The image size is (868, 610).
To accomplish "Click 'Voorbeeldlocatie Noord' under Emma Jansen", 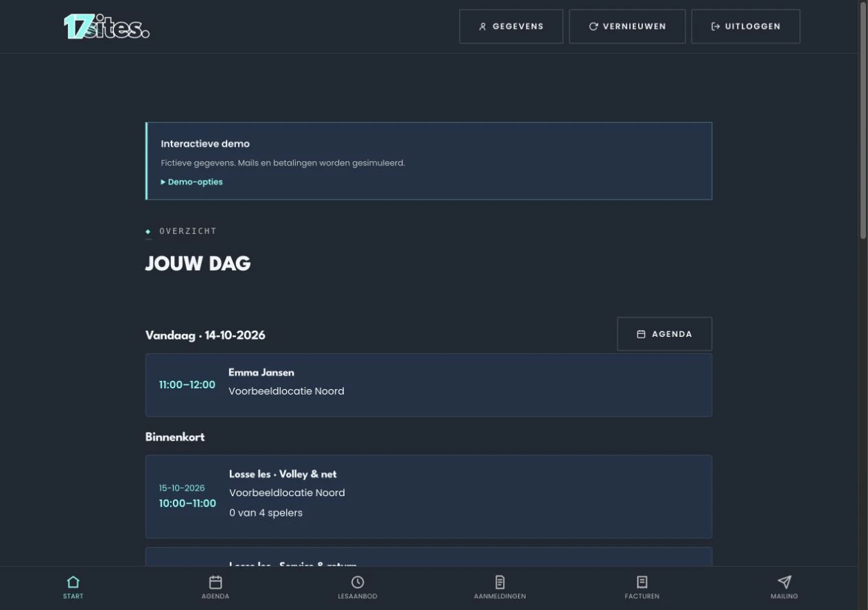I will point(286,391).
